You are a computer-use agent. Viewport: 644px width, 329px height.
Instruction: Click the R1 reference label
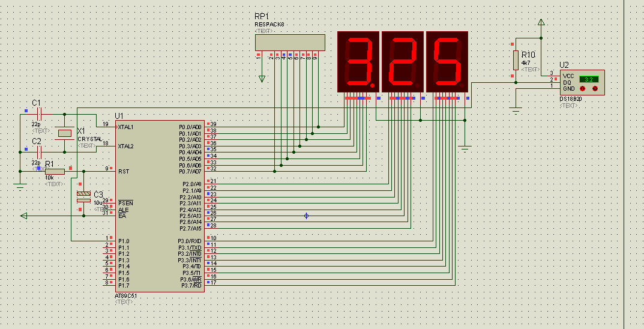coord(49,164)
